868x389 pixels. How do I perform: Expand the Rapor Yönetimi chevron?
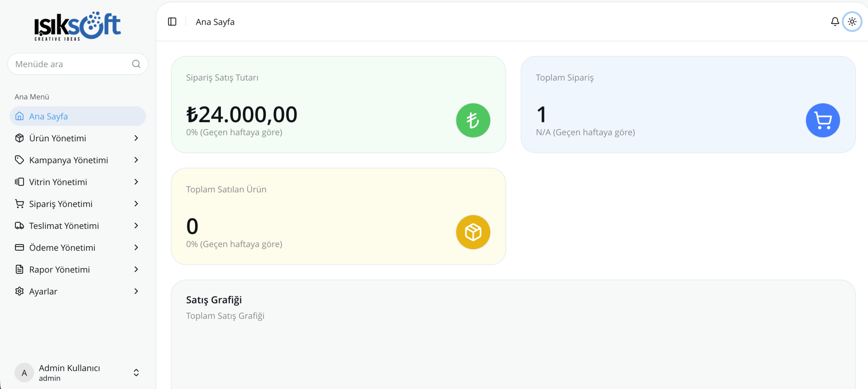136,269
